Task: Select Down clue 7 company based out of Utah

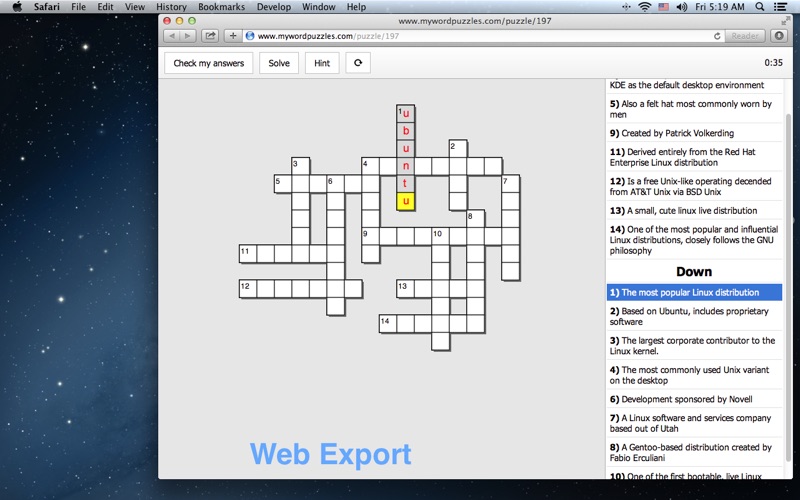Action: (x=694, y=423)
